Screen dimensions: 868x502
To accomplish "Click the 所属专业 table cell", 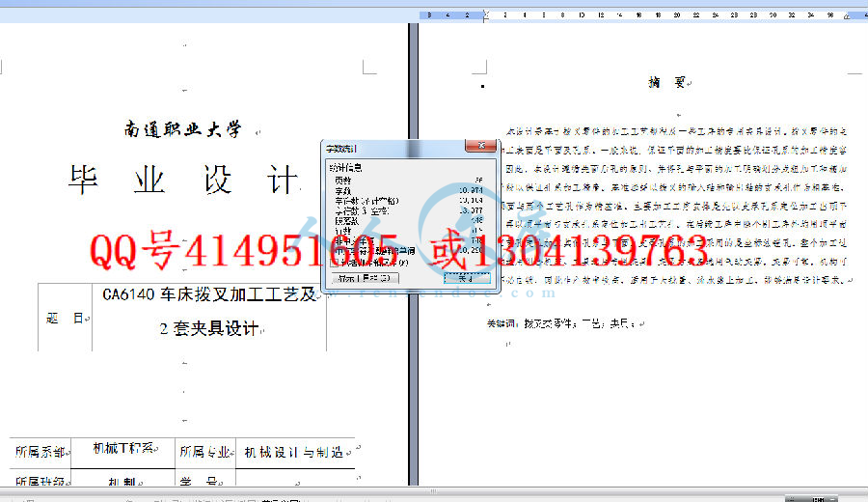I will (x=205, y=452).
